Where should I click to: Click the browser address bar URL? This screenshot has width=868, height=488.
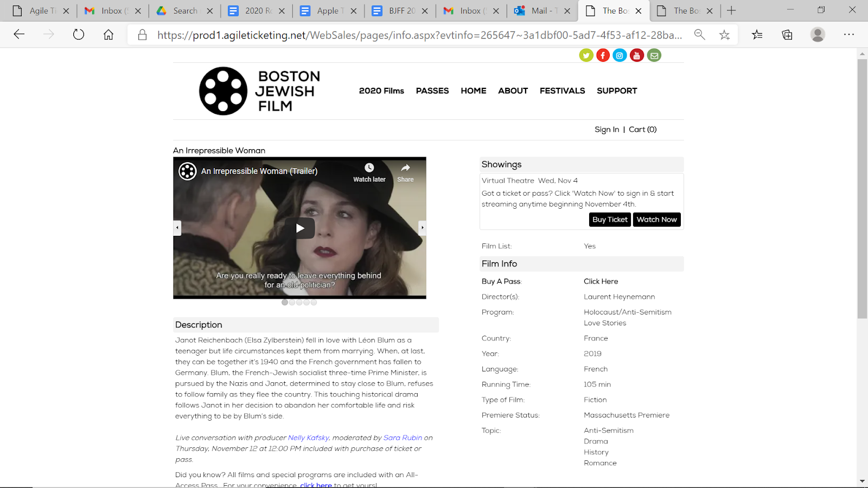click(x=419, y=35)
